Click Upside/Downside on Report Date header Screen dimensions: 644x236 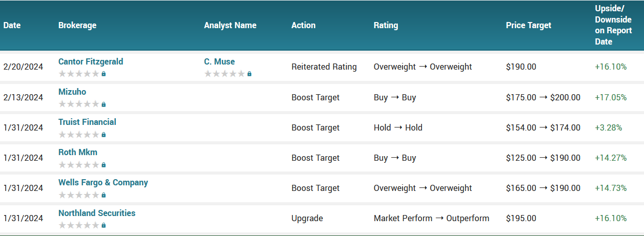click(613, 25)
